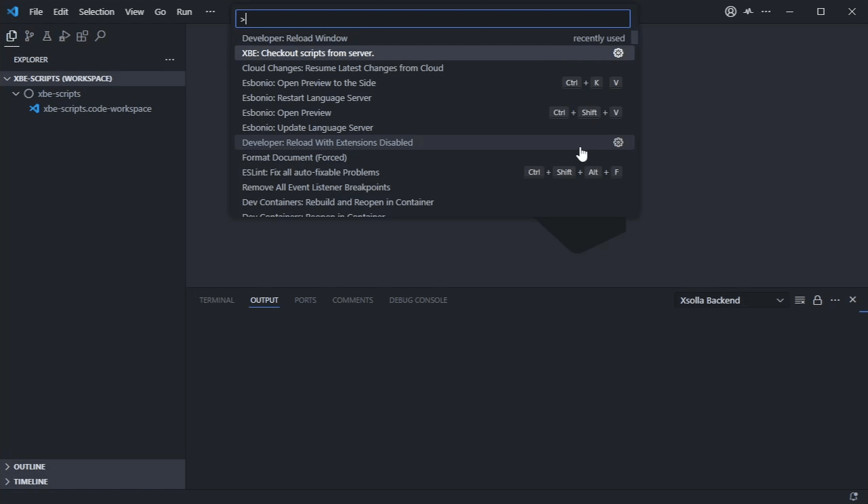The width and height of the screenshot is (868, 504).
Task: Run Developer: Reload With Extensions Disabled
Action: [434, 142]
